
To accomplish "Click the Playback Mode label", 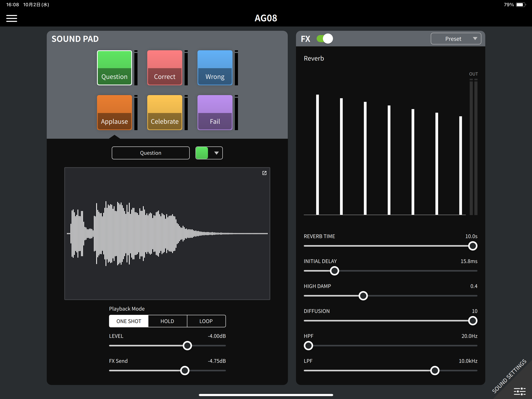I will click(127, 309).
